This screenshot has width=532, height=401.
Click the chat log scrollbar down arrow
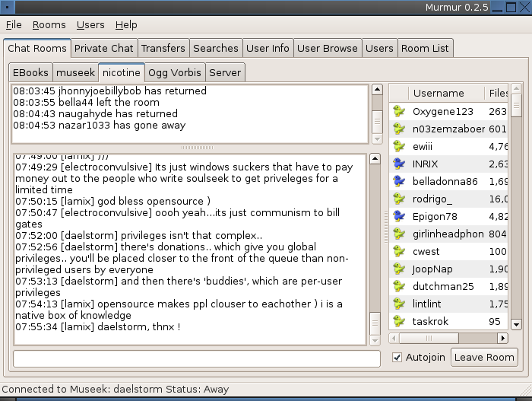tap(375, 340)
